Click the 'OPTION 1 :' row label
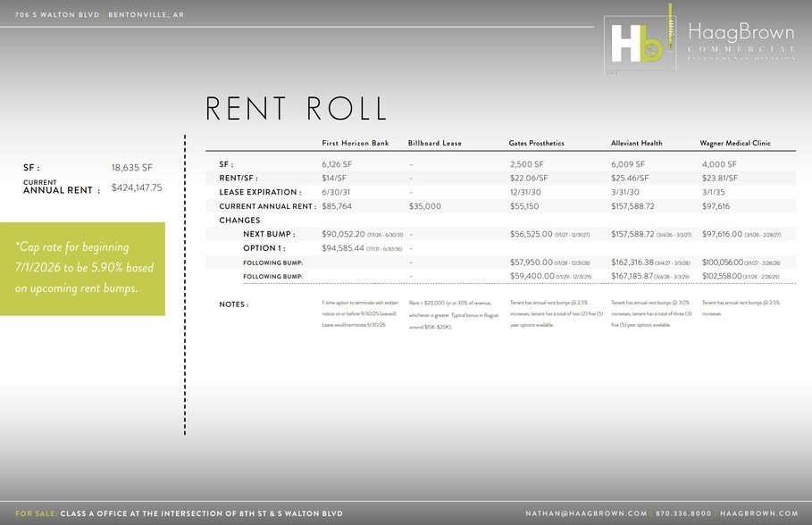 click(264, 248)
